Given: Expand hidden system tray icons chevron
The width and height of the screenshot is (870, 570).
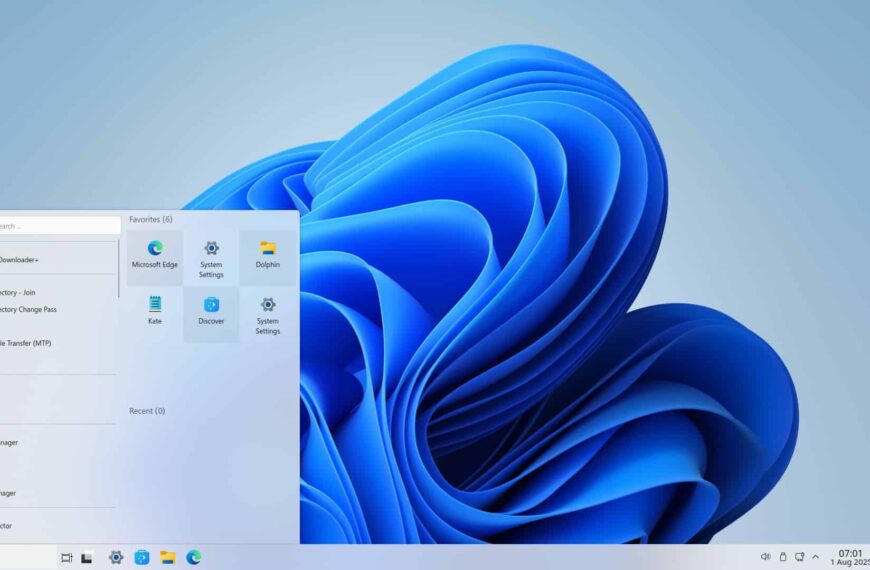Looking at the screenshot, I should click(816, 557).
